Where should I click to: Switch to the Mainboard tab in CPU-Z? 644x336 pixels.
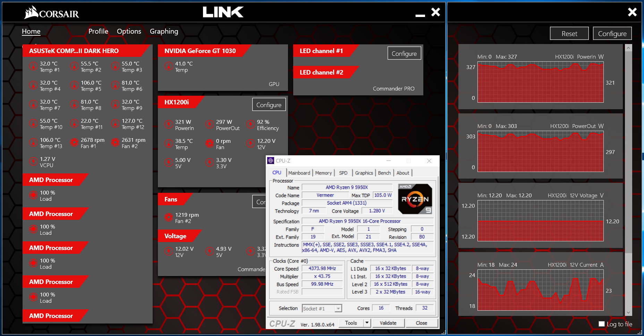coord(299,173)
